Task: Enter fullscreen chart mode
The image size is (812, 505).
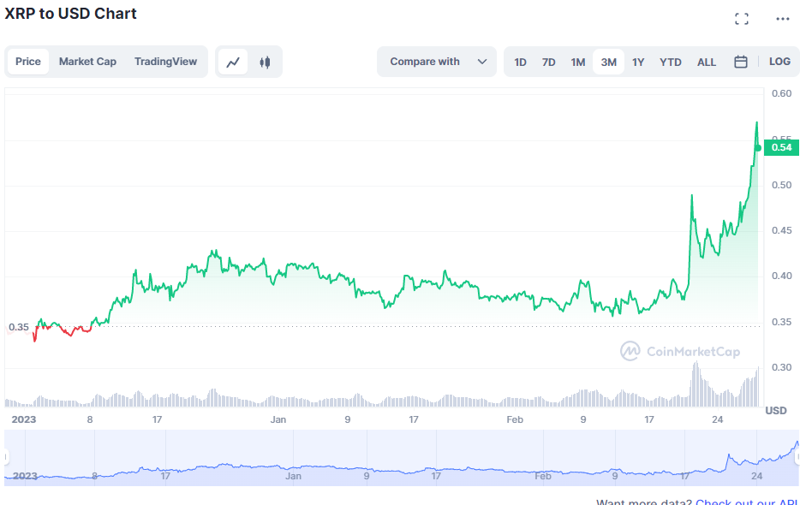Action: click(x=742, y=19)
